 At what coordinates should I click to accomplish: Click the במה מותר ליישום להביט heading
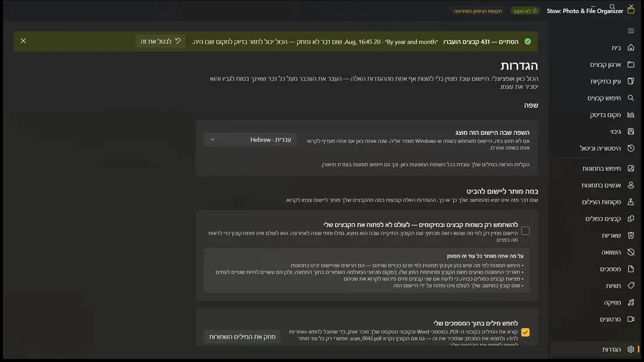click(502, 191)
